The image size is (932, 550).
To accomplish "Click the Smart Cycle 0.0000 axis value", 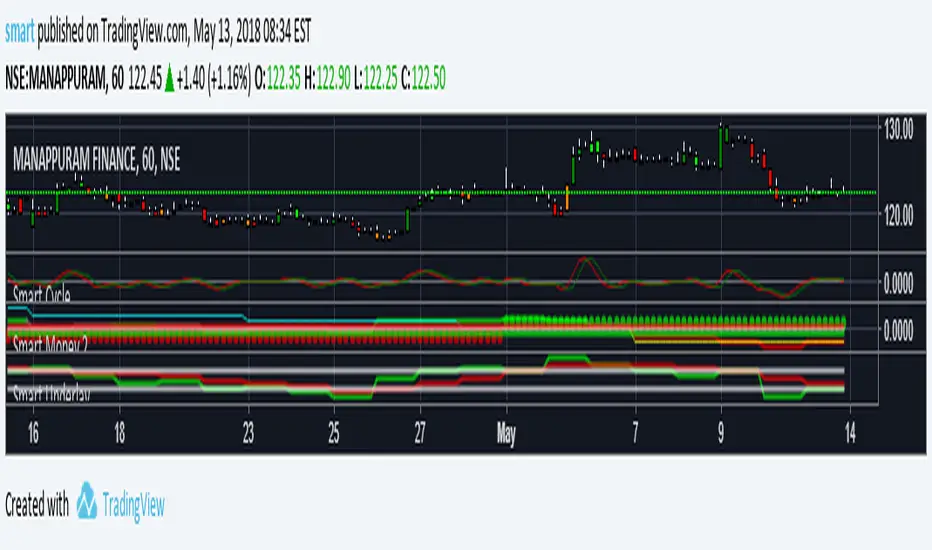I will (898, 283).
